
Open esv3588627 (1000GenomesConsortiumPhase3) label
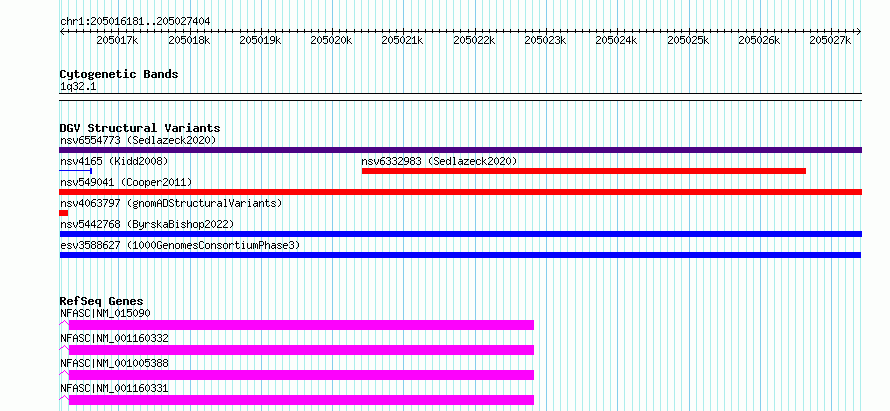coord(180,245)
